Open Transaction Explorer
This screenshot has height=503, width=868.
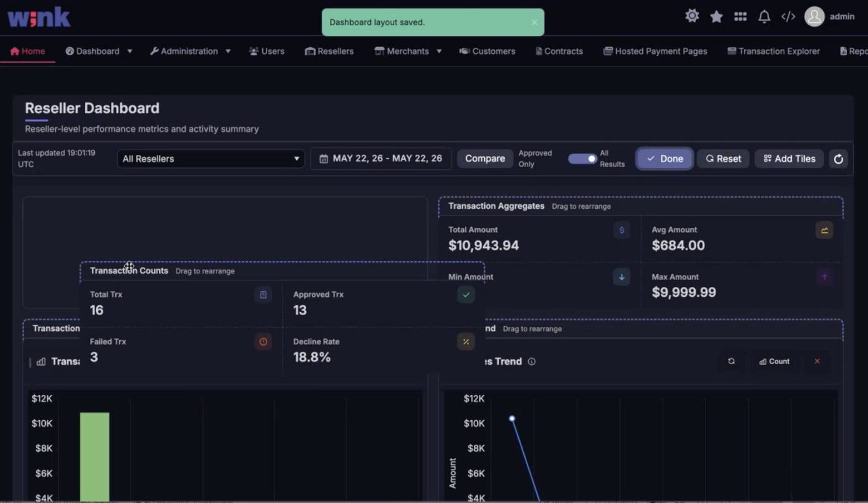(774, 51)
